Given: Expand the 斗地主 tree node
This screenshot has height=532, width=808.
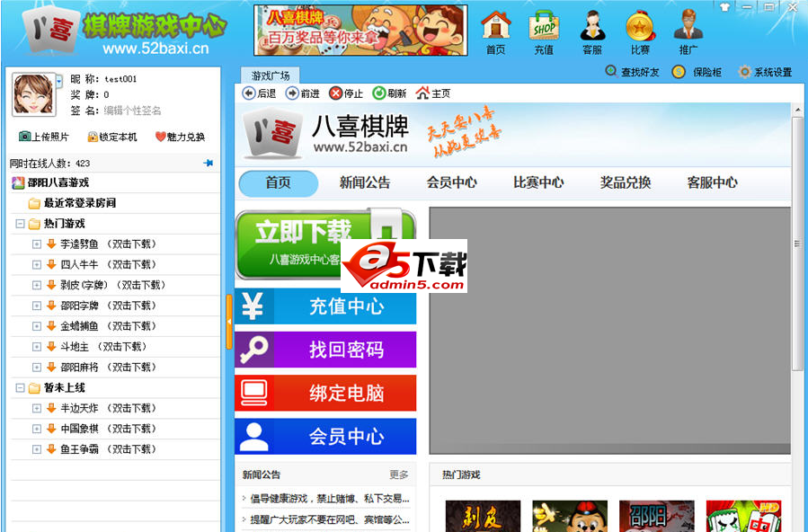Looking at the screenshot, I should point(37,347).
